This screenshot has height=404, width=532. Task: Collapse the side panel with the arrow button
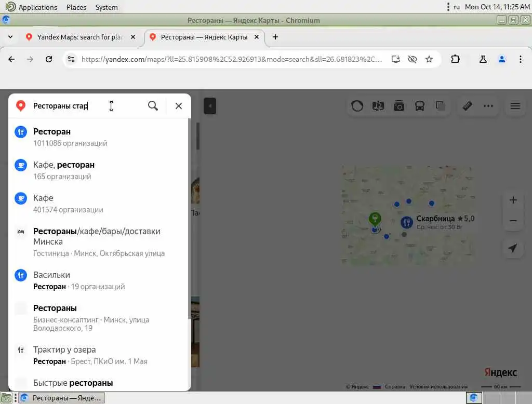210,106
